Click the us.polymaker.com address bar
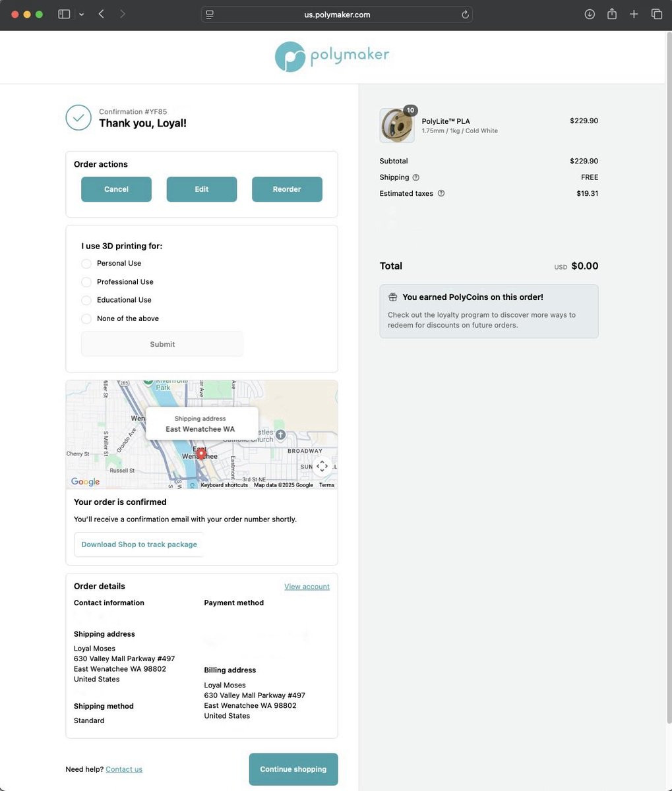This screenshot has width=672, height=791. pos(336,15)
